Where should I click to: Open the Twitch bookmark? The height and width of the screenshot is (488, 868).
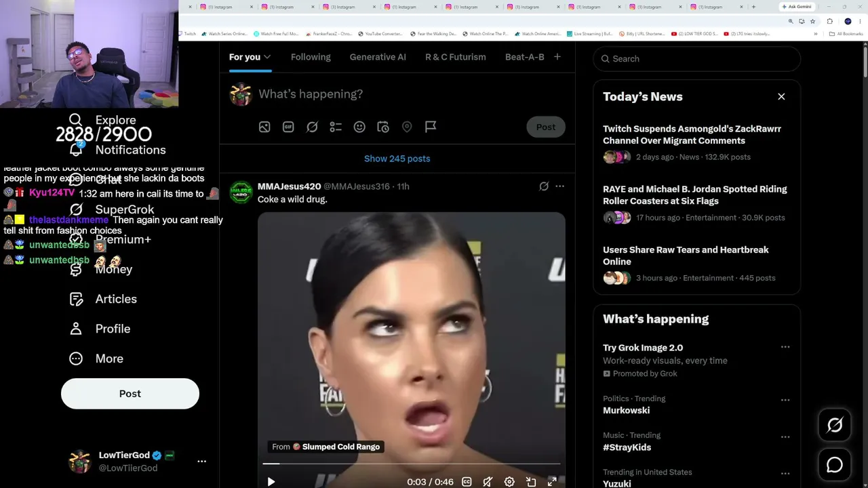coord(187,34)
